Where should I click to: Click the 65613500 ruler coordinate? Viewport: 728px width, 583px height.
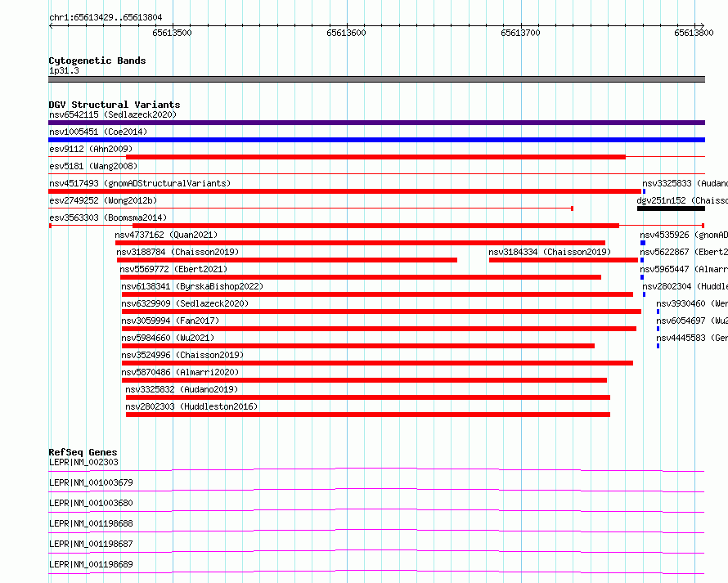tap(172, 33)
